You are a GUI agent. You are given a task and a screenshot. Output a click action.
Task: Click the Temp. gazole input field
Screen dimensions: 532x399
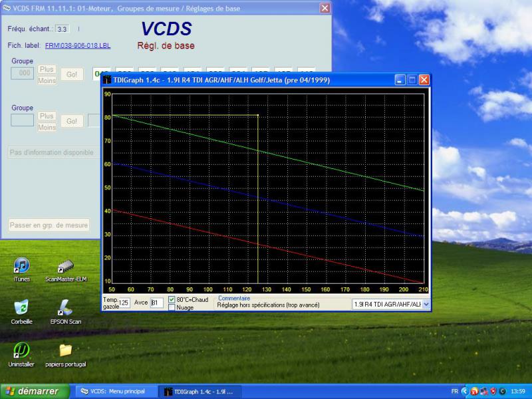click(124, 303)
